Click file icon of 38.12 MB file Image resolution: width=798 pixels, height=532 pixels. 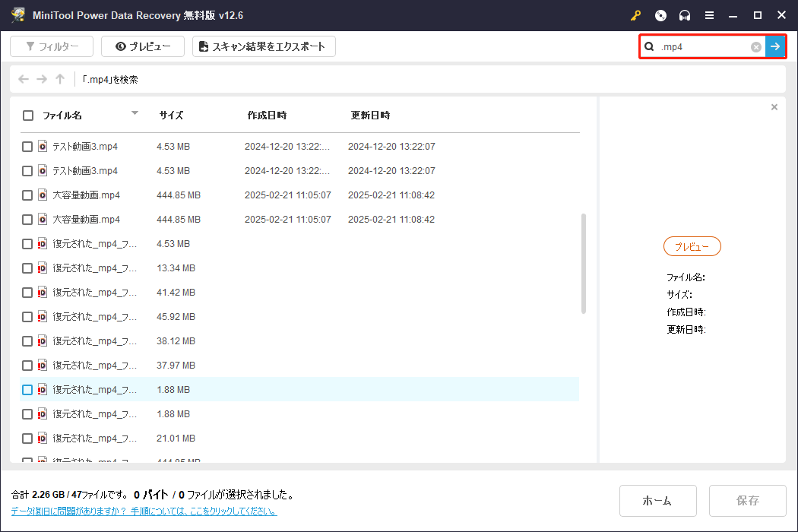pos(43,341)
